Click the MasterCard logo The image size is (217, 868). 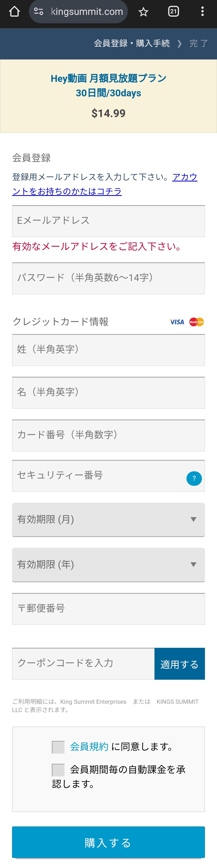pos(197,322)
